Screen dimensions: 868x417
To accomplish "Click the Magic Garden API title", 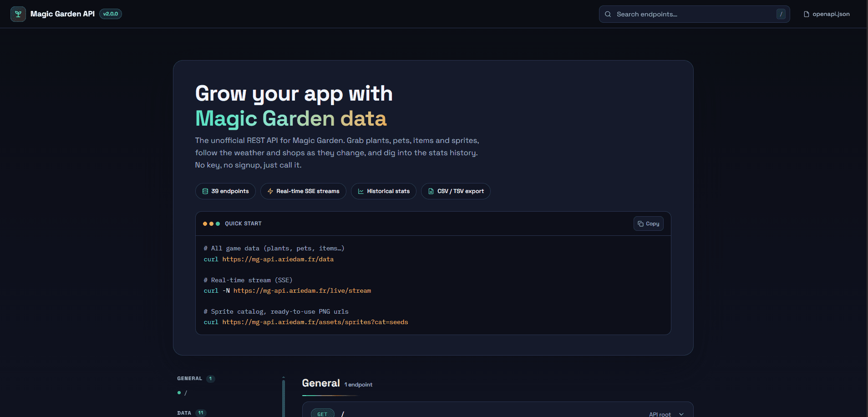I will click(x=62, y=14).
